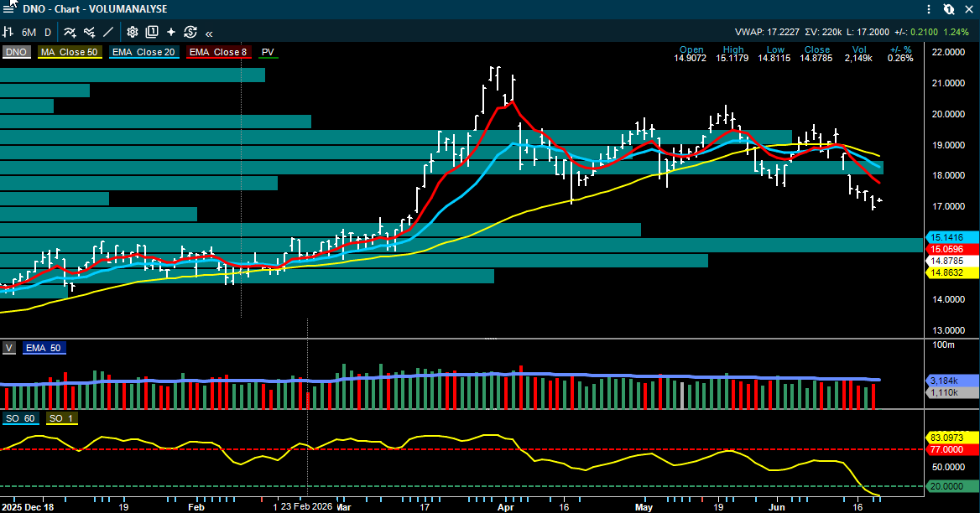
Task: Open the hamburger menu beside the chart title
Action: (x=8, y=9)
